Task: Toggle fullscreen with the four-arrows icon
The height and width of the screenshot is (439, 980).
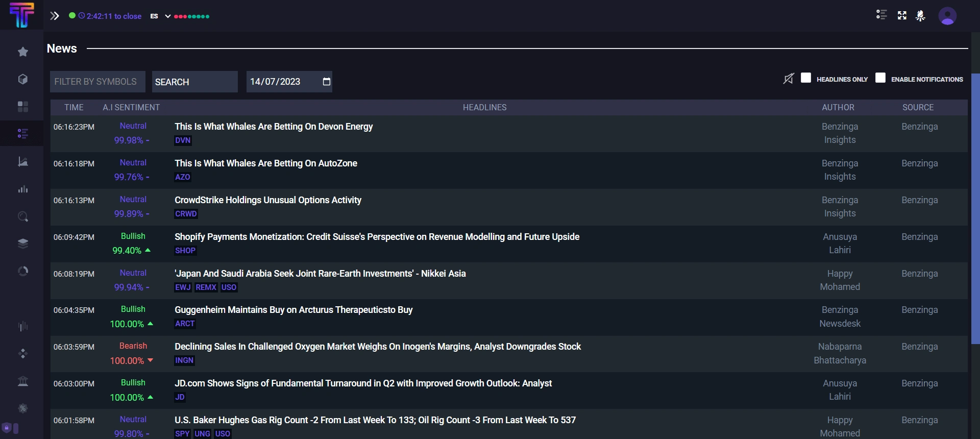Action: (x=902, y=16)
